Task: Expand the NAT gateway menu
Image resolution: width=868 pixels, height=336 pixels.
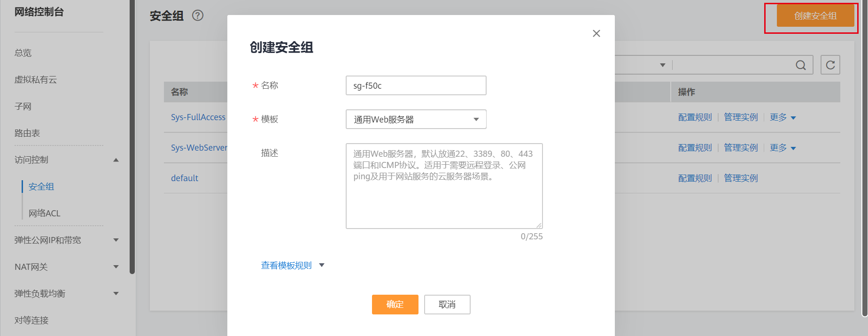Action: click(x=116, y=267)
